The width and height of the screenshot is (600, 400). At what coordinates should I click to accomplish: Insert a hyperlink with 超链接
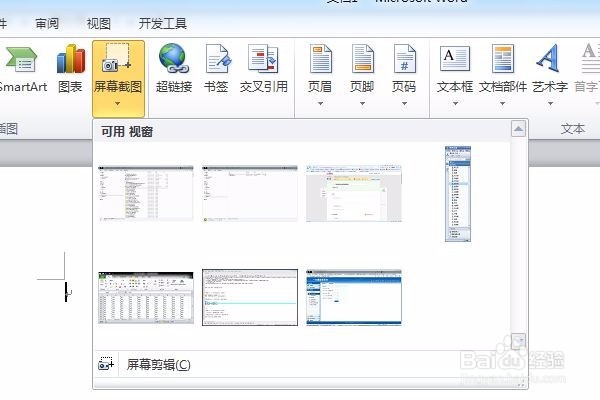tap(174, 69)
